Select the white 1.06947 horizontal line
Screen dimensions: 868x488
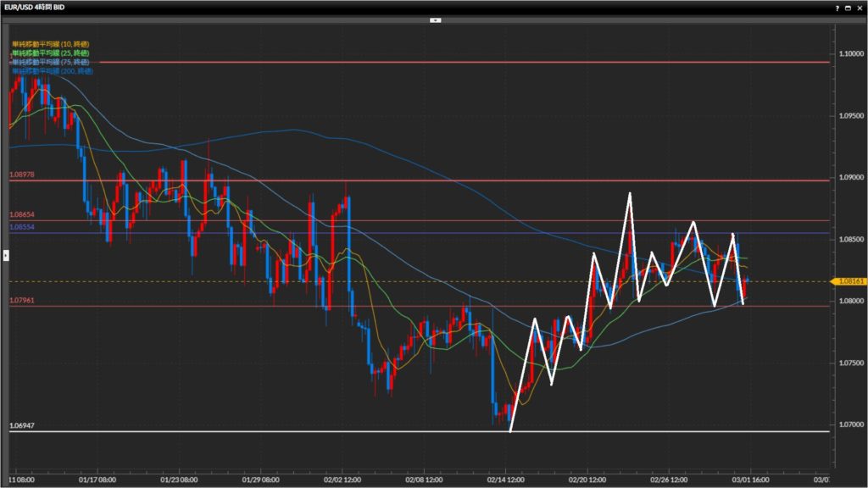click(254, 431)
